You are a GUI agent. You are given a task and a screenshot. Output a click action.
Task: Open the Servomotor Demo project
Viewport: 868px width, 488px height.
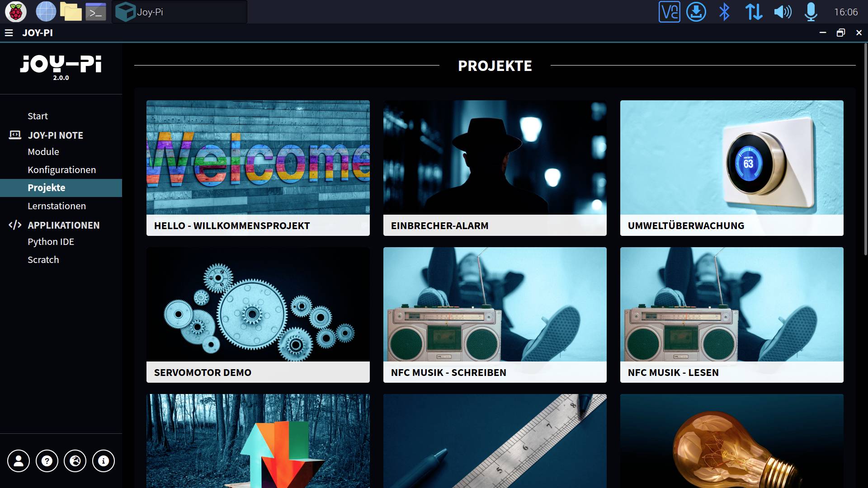click(258, 314)
